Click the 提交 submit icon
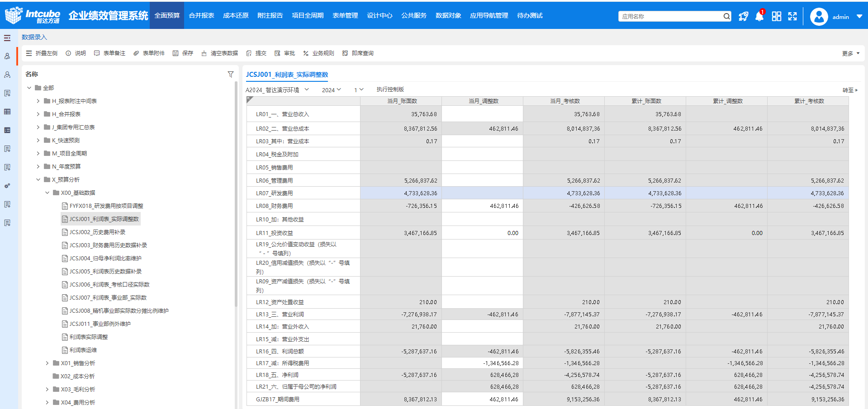868x409 pixels. click(x=249, y=53)
